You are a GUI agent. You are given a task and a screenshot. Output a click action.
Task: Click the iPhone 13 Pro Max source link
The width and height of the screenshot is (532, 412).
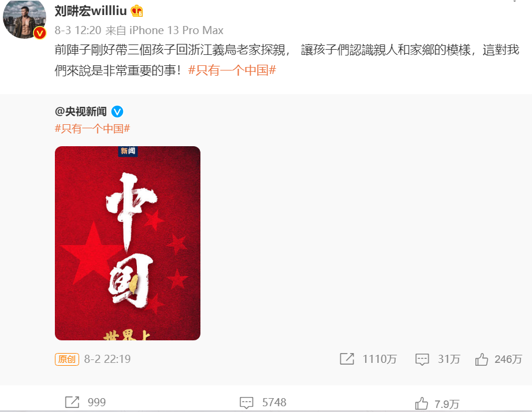tap(176, 30)
